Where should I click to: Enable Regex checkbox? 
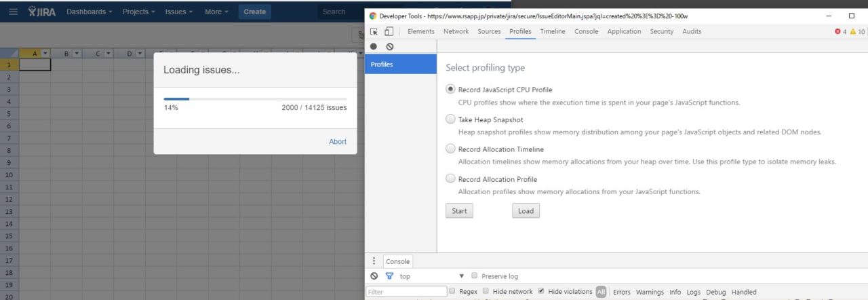[x=452, y=291]
